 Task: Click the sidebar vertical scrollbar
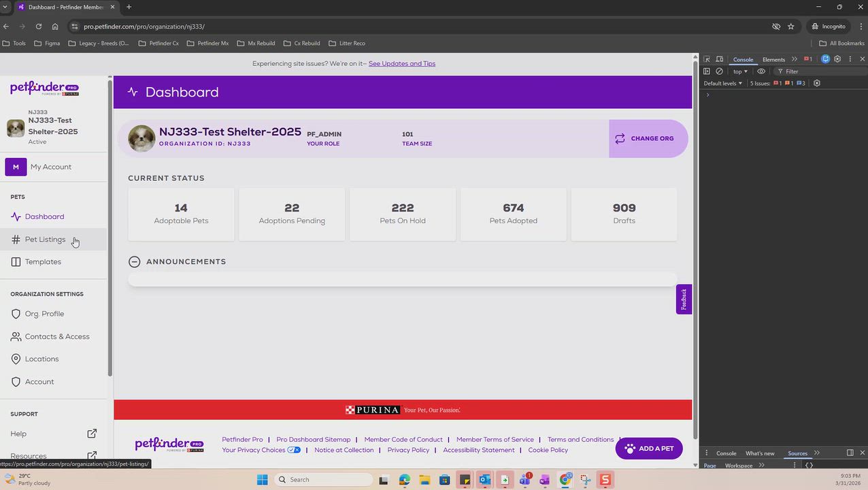(110, 228)
